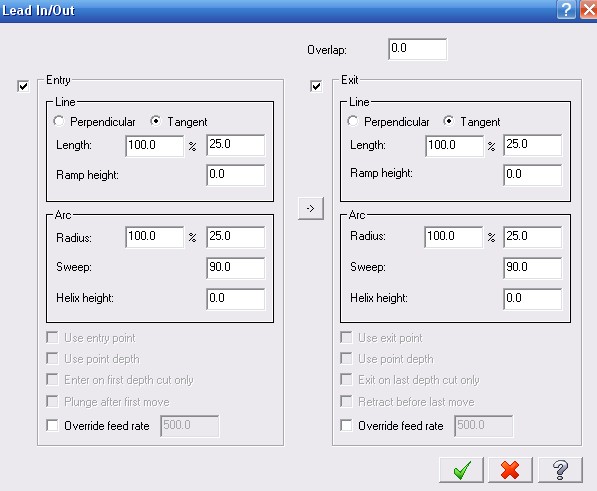597x491 pixels.
Task: Click Exit arc Radius percent field
Action: [x=454, y=237]
